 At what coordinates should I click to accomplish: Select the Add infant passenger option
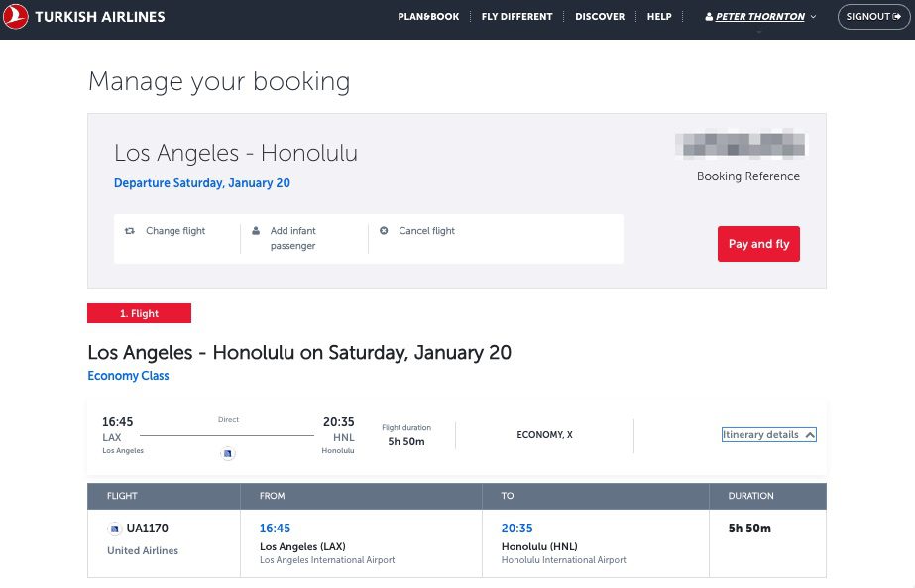(292, 238)
